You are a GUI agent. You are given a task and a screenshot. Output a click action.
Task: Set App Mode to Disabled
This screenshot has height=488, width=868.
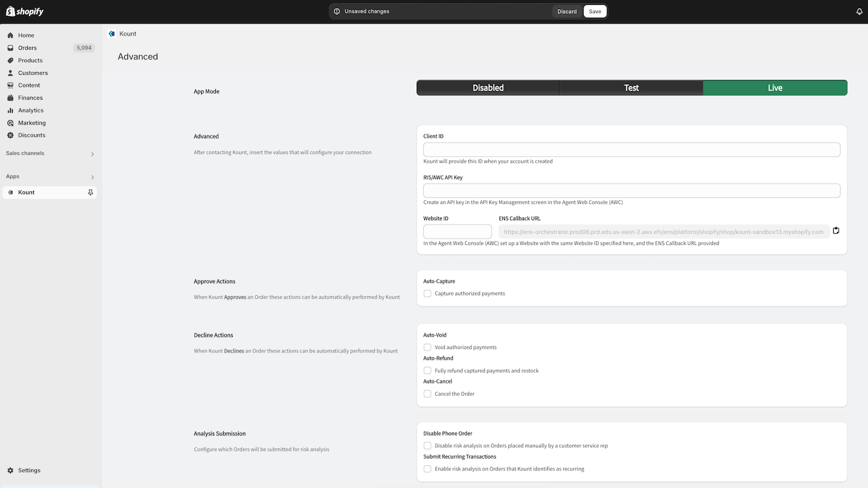(488, 88)
